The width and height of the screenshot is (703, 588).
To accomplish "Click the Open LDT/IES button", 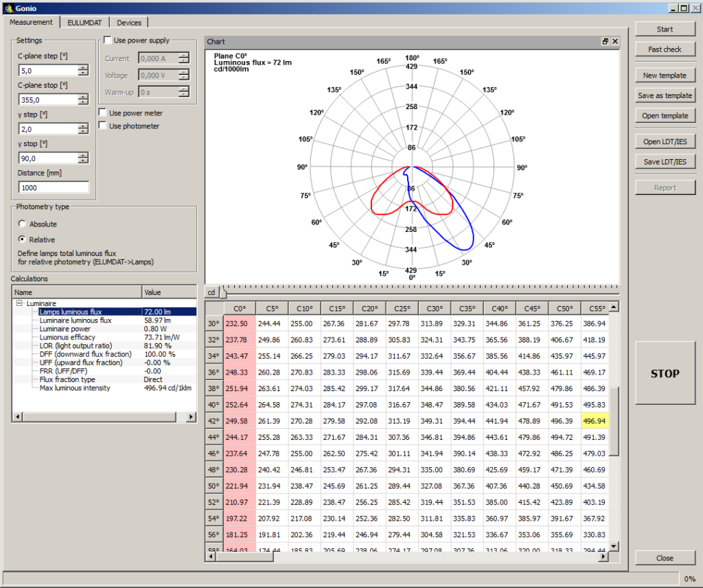I will pyautogui.click(x=665, y=142).
